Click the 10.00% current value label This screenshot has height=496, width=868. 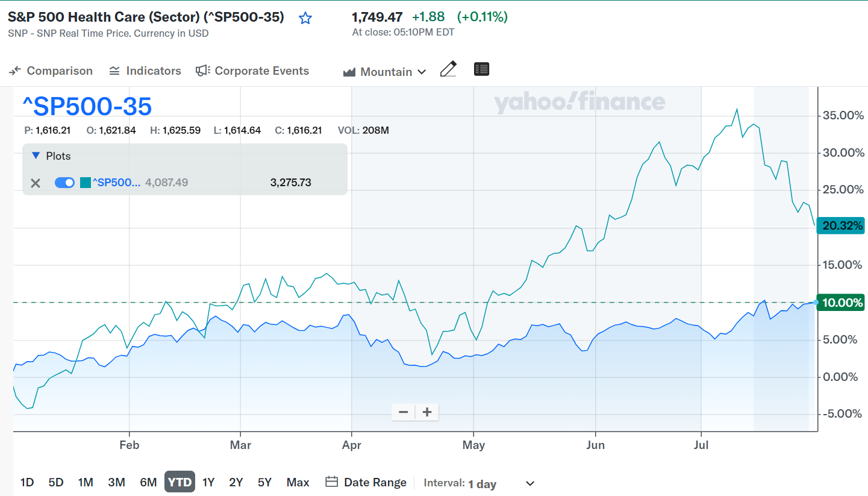[x=841, y=303]
